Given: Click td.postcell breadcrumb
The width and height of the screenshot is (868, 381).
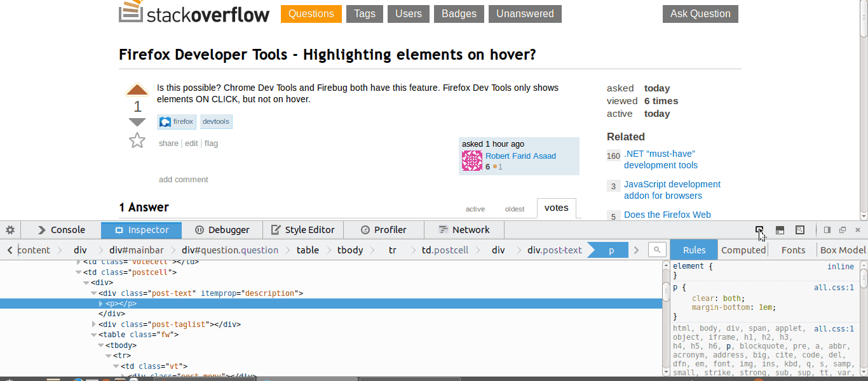Looking at the screenshot, I should (x=445, y=250).
